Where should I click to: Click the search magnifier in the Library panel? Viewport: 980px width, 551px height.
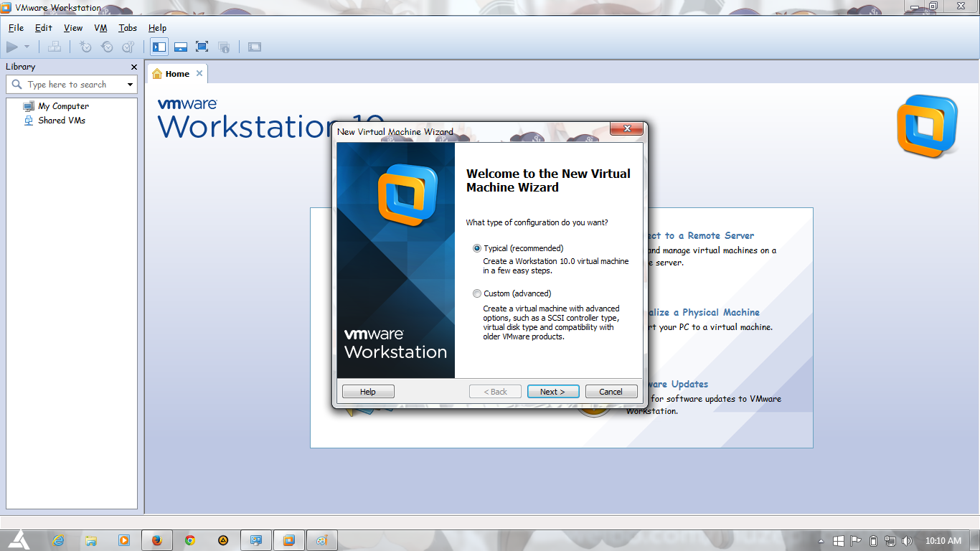[x=17, y=84]
